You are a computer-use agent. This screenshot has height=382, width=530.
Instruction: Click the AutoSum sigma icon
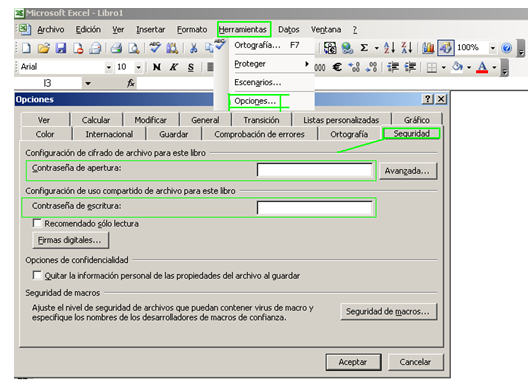(364, 48)
